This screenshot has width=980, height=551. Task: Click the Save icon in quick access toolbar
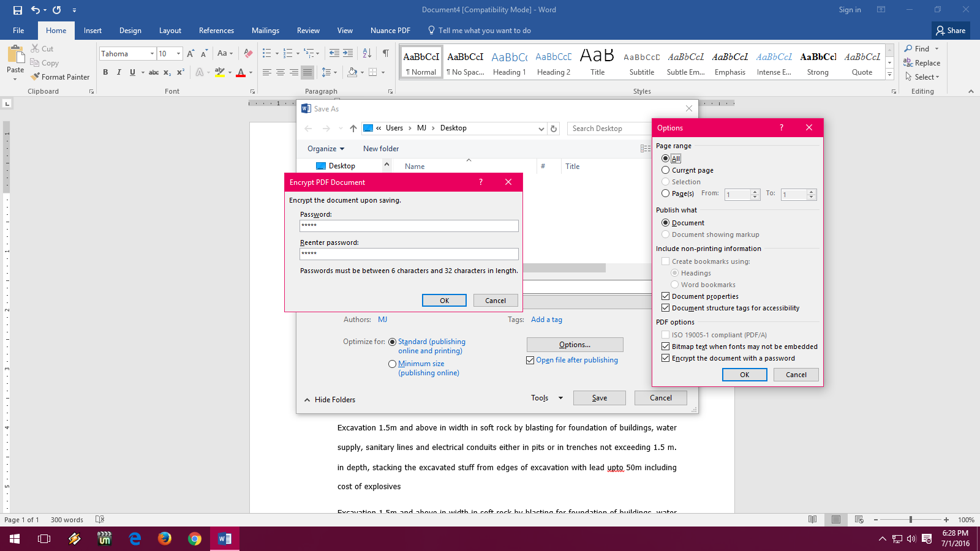tap(17, 10)
